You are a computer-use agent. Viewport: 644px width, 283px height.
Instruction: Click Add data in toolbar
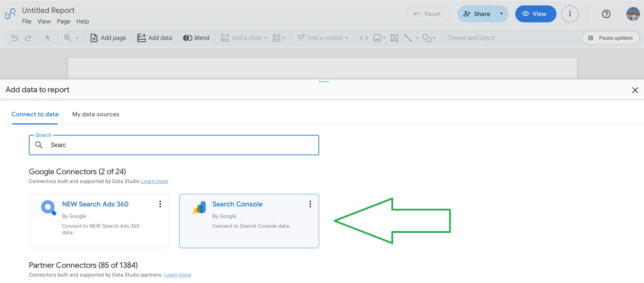(154, 38)
